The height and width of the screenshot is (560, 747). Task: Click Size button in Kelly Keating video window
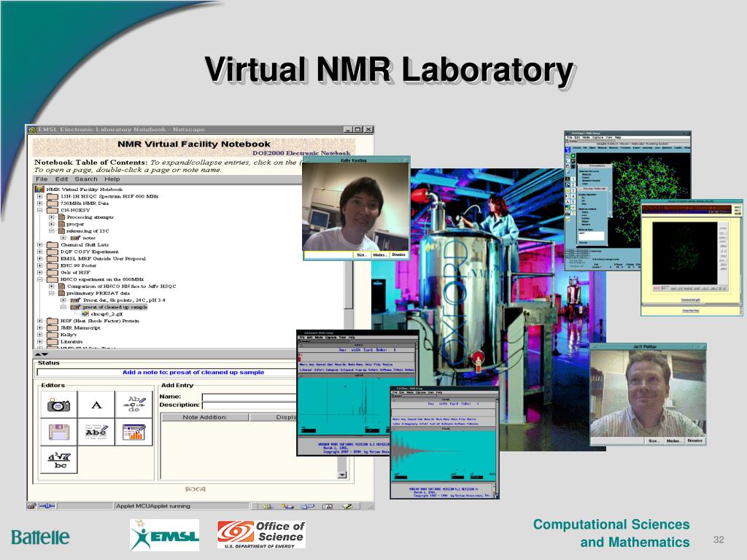point(362,254)
